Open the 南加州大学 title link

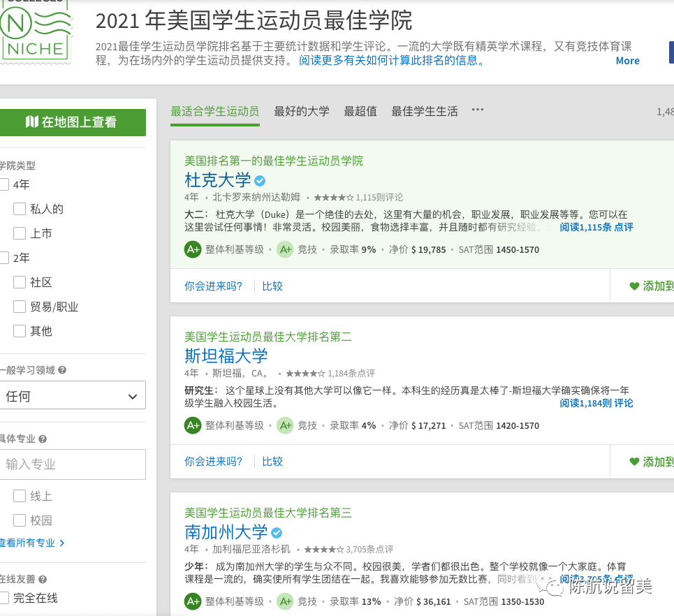pos(226,533)
